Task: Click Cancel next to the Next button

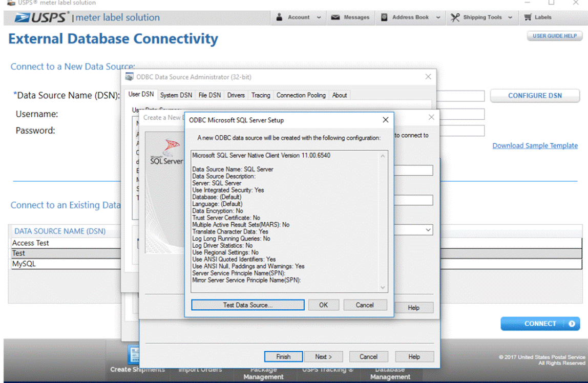Action: (368, 357)
